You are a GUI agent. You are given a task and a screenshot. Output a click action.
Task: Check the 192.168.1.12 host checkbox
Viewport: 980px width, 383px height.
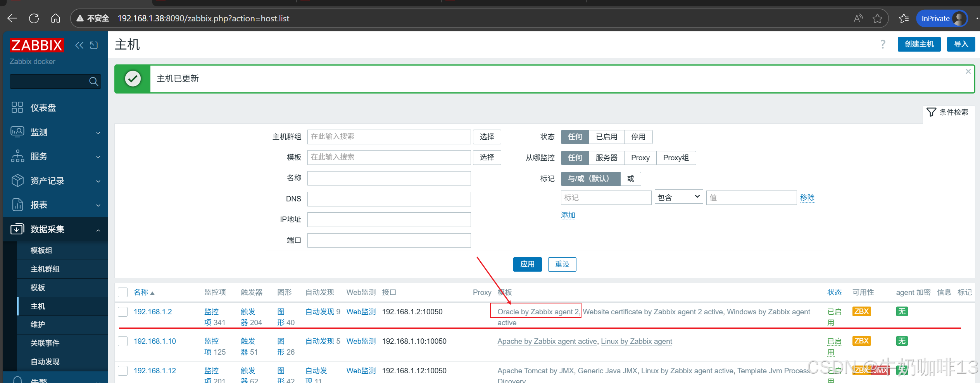pos(123,371)
